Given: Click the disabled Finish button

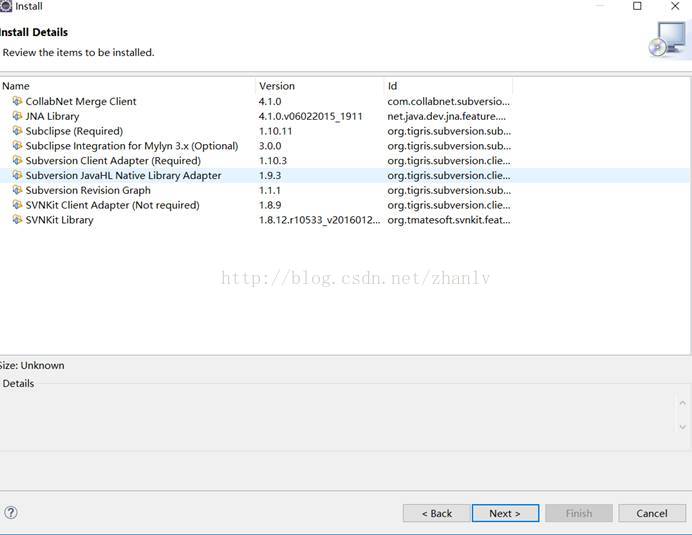Looking at the screenshot, I should click(579, 513).
